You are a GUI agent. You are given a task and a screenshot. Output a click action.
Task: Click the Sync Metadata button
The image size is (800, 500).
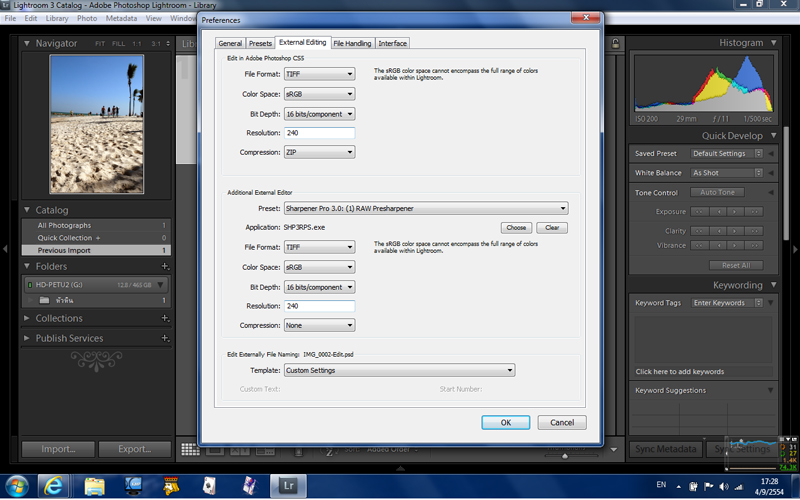pos(665,449)
